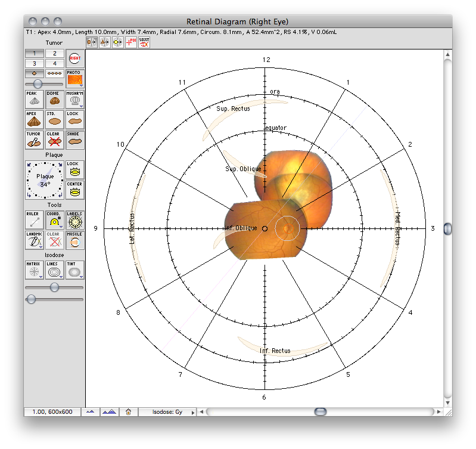Viewport: 476px width, 449px height.
Task: Clear the tumor with the CLEAR button
Action: click(55, 140)
